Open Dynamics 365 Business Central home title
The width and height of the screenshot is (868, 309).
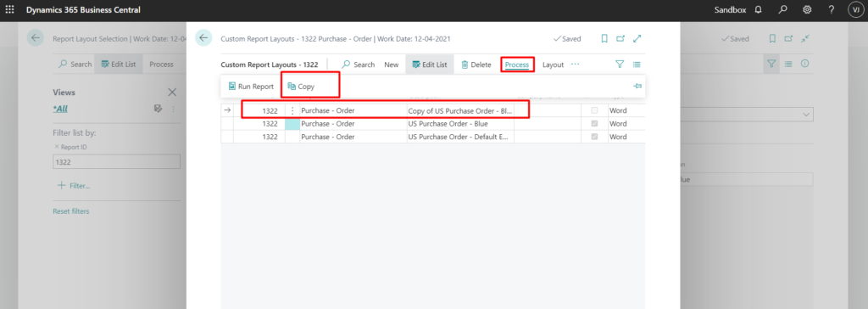tap(83, 10)
